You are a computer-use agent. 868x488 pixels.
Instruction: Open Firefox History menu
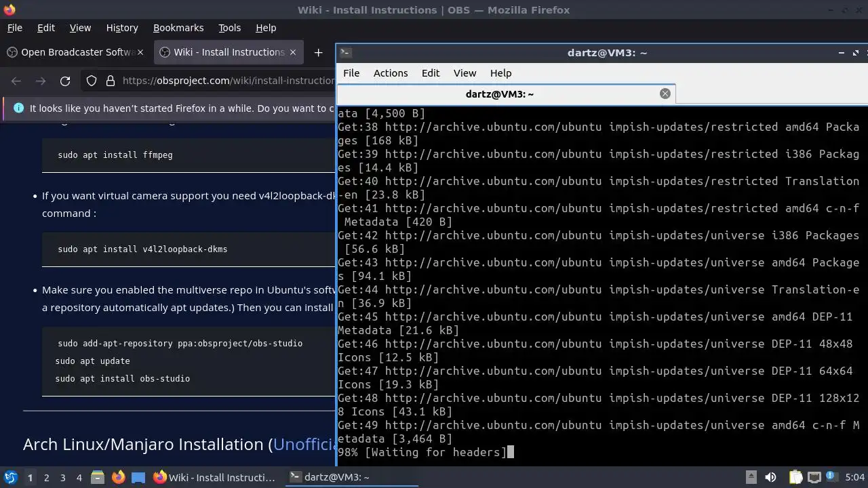pos(122,28)
